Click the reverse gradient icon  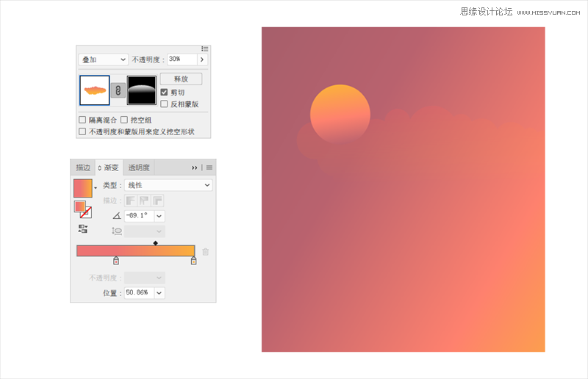pos(83,229)
